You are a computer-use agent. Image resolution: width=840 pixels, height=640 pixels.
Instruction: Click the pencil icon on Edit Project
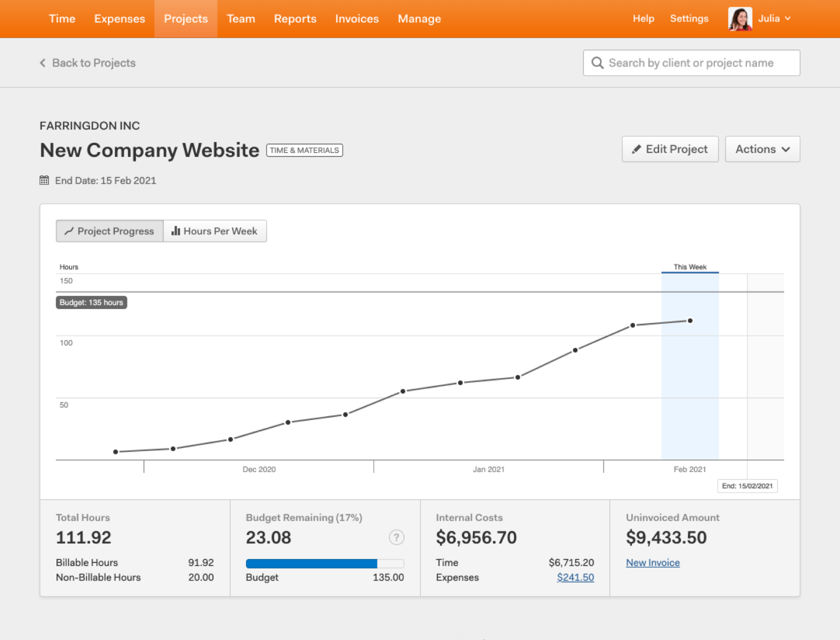(x=637, y=149)
